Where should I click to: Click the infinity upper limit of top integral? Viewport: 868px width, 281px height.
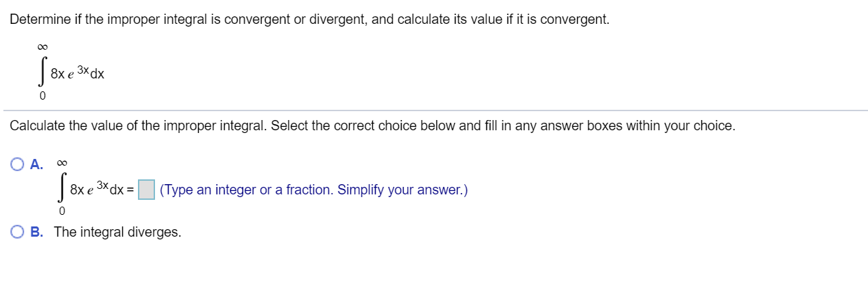pos(43,46)
